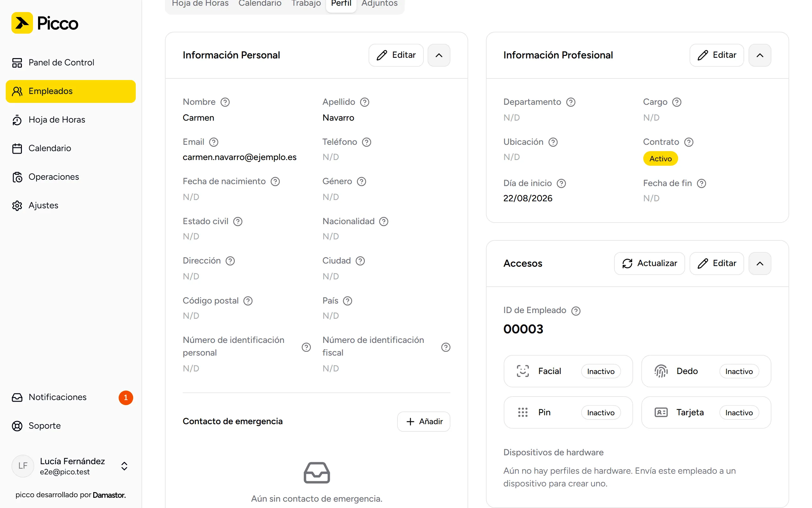
Task: Collapse the Información Personal card
Action: tap(439, 55)
